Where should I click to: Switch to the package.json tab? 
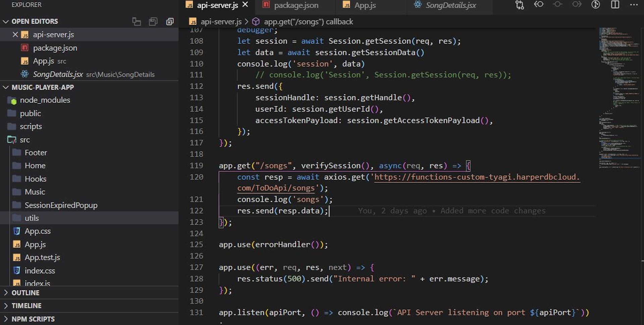296,5
